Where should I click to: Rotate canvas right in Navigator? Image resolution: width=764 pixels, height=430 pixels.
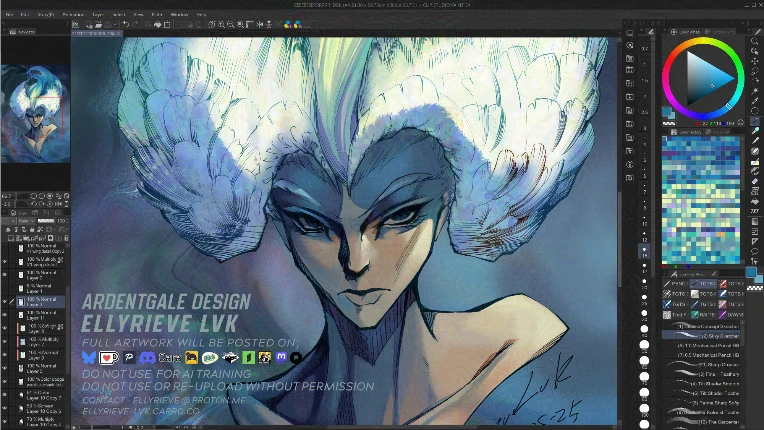pyautogui.click(x=42, y=204)
